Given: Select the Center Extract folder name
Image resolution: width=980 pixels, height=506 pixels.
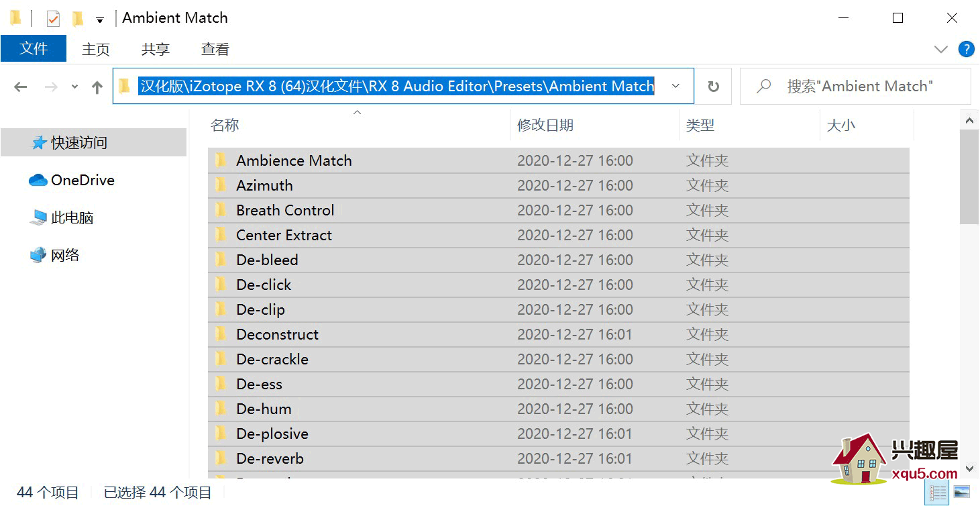Looking at the screenshot, I should 284,235.
